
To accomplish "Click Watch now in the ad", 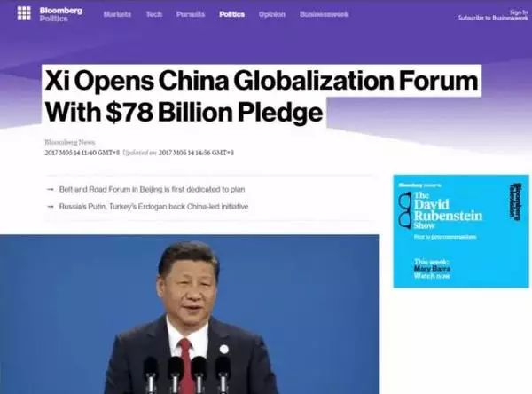I will [x=432, y=276].
